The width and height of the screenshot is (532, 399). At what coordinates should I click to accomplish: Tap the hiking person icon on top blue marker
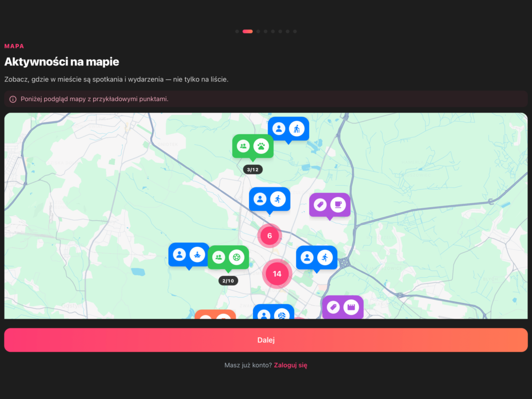pos(297,129)
